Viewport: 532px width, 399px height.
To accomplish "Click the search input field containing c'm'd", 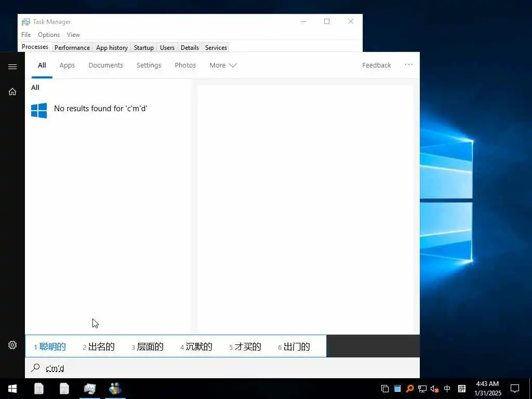I will point(222,368).
